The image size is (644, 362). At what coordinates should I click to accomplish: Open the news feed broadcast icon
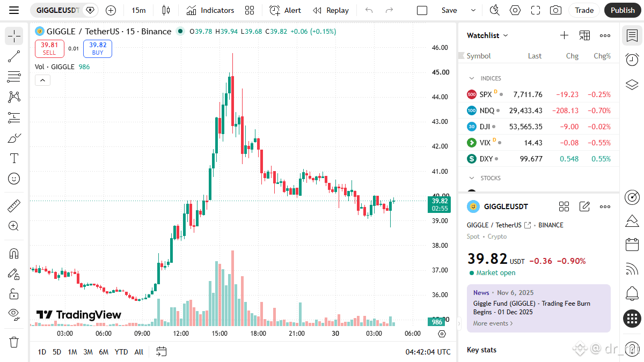(x=632, y=269)
